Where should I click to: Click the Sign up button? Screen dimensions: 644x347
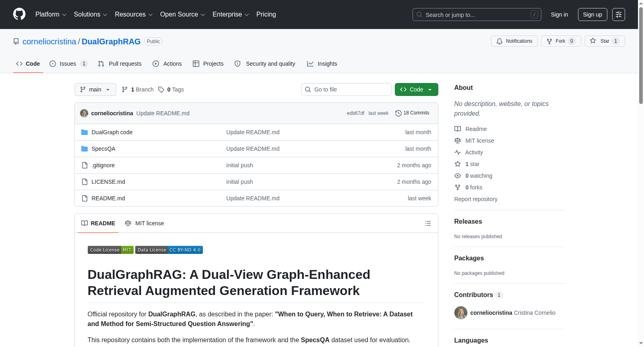click(592, 15)
